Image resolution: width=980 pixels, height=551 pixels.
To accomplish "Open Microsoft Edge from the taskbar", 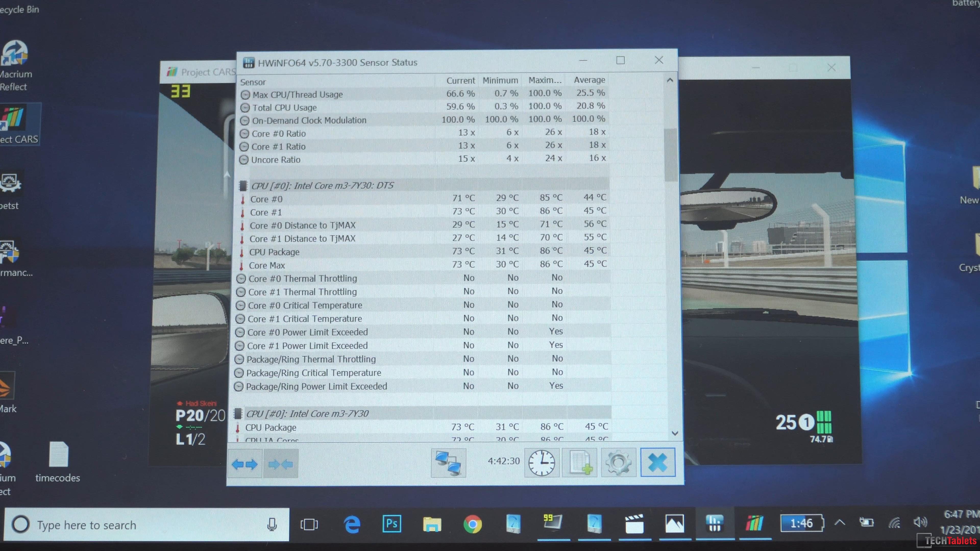I will [352, 524].
